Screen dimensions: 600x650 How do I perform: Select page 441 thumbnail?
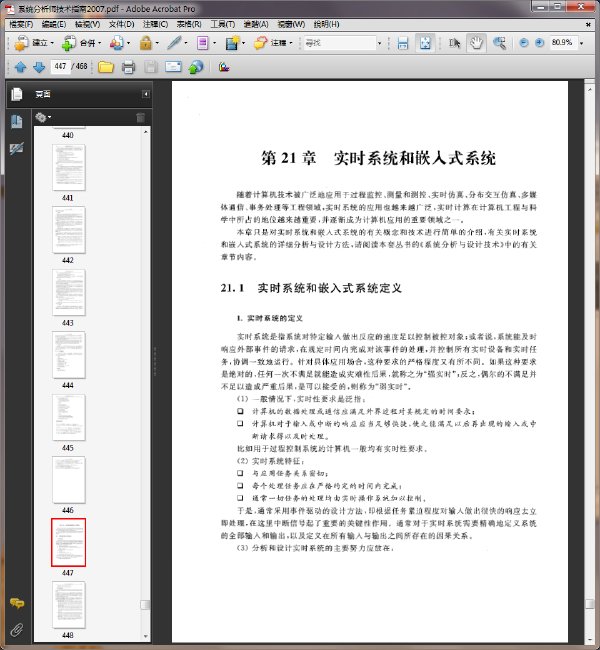[x=69, y=167]
